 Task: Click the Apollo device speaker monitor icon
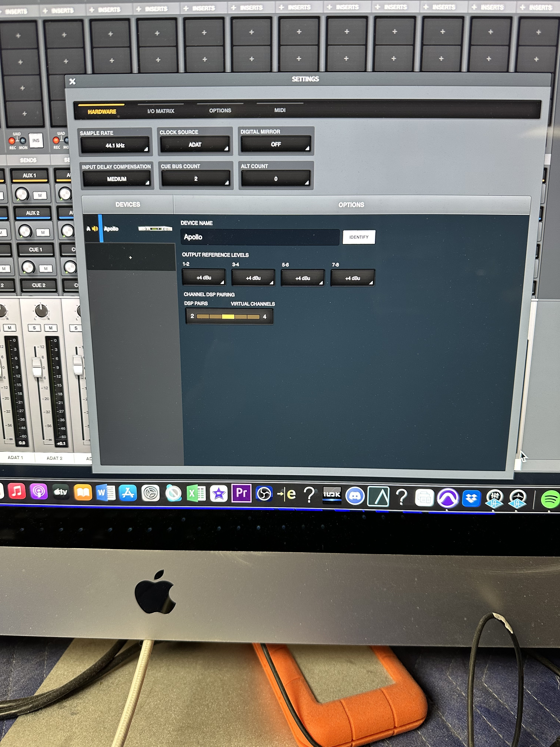[x=95, y=229]
